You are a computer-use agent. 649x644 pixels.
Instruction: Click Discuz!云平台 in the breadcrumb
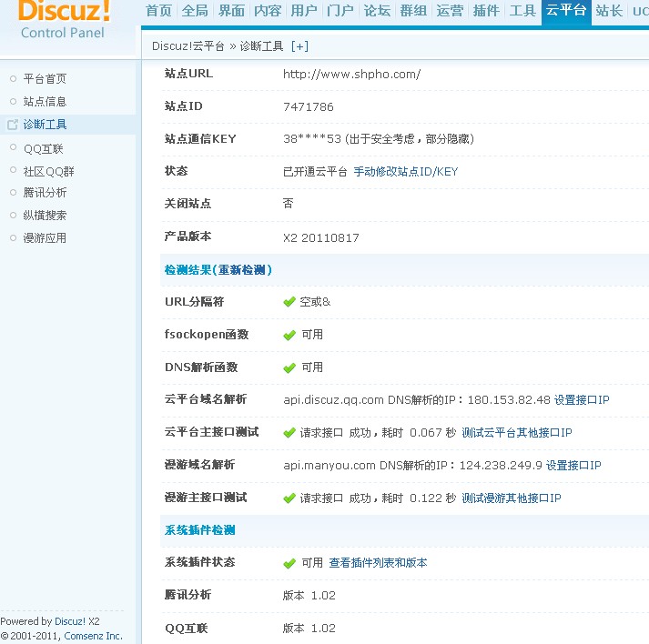coord(188,45)
